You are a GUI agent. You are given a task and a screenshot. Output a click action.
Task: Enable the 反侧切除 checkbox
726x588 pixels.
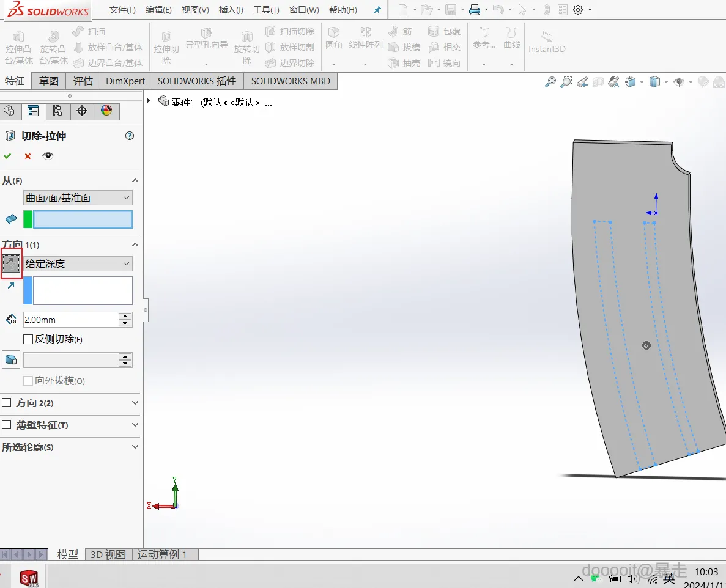28,339
